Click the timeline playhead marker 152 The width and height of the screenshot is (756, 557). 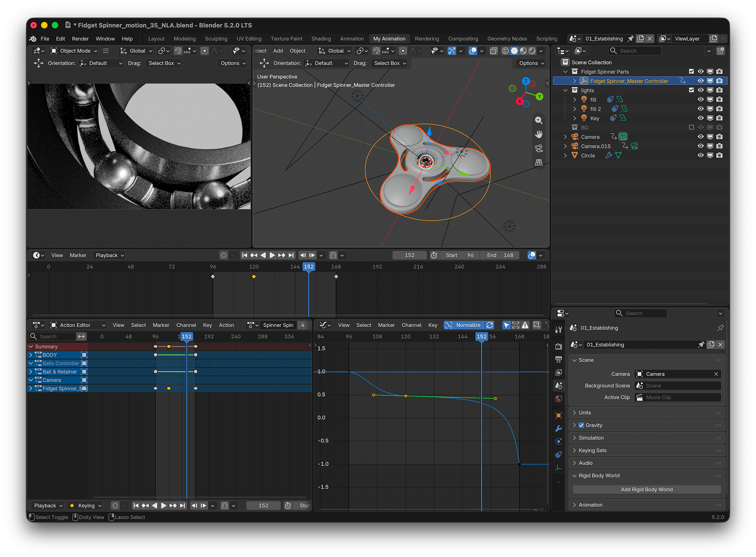point(309,267)
